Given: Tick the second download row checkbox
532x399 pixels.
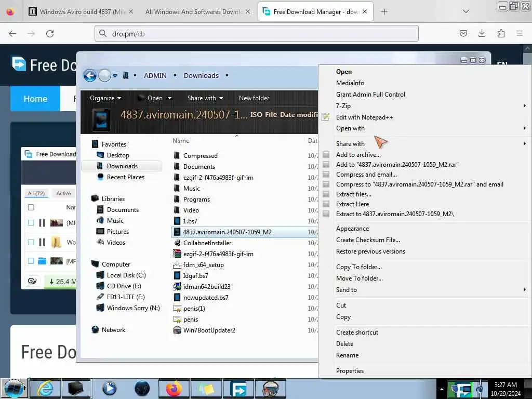Looking at the screenshot, I should (x=31, y=242).
